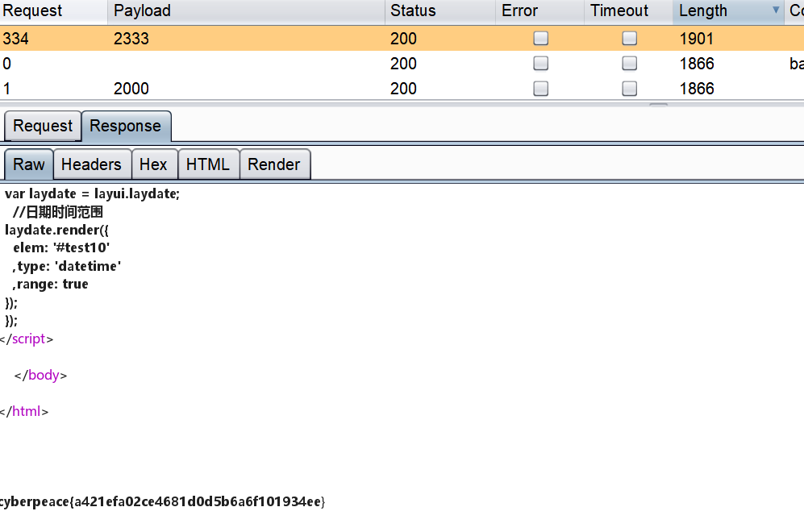This screenshot has width=804, height=532.
Task: Select request number 334 cell
Action: [16, 39]
